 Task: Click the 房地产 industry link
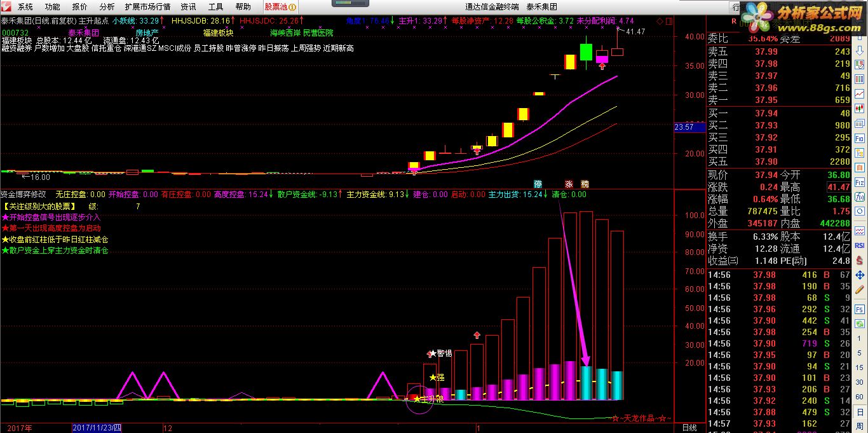tap(147, 32)
